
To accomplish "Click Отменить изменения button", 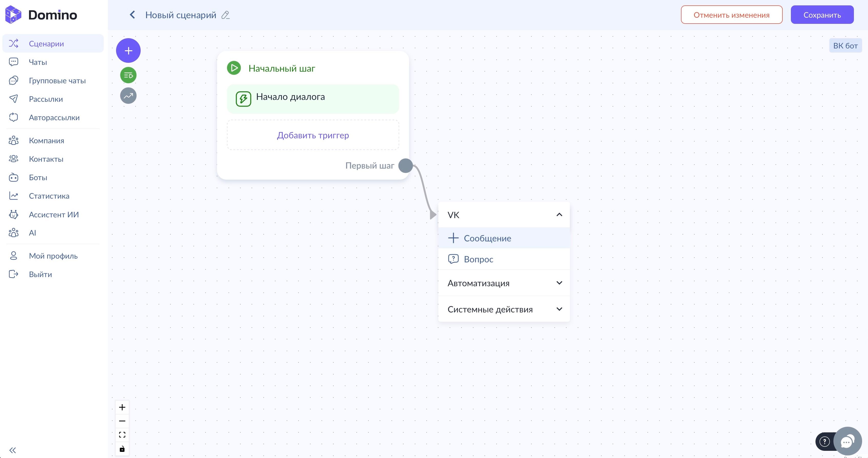I will pos(731,15).
